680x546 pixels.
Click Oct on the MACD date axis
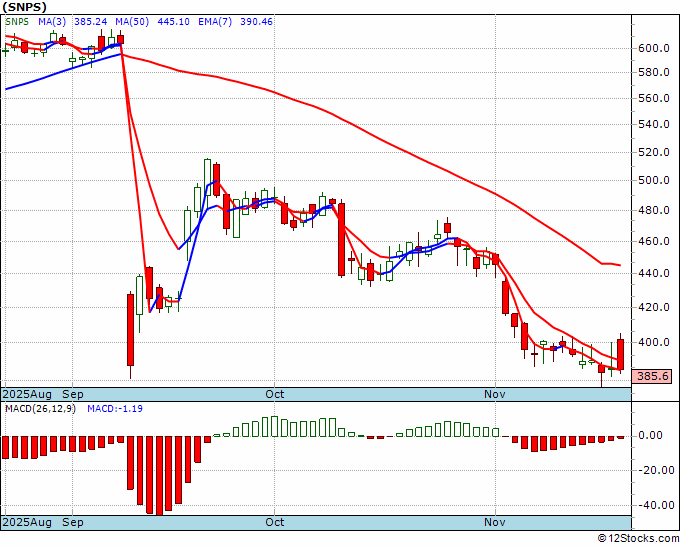[x=275, y=522]
